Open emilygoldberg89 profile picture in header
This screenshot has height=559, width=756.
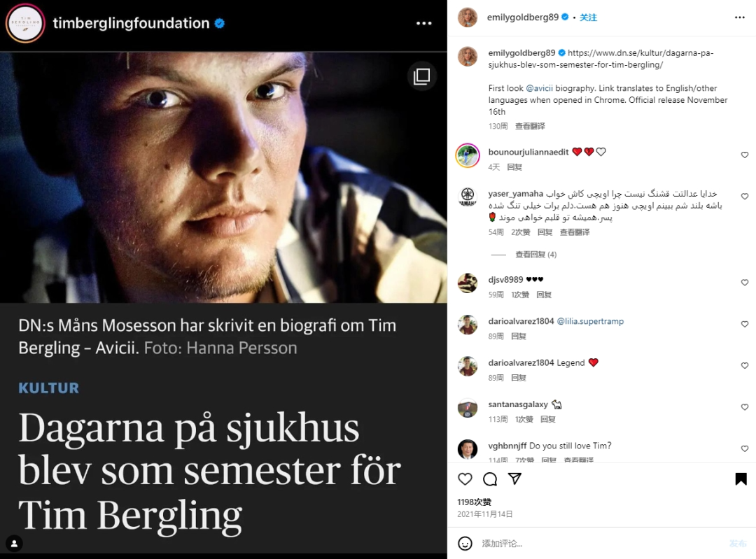coord(467,17)
